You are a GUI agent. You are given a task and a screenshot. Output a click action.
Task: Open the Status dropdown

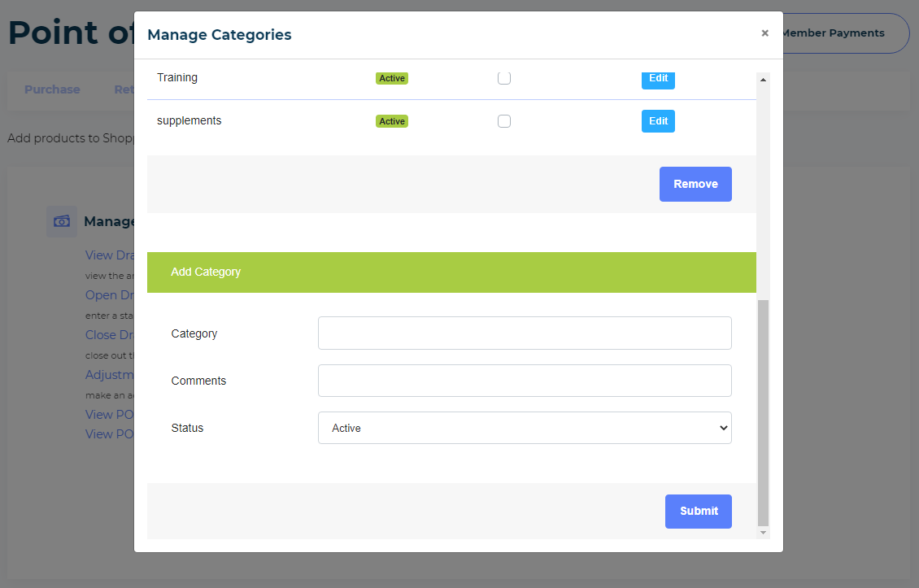point(525,428)
